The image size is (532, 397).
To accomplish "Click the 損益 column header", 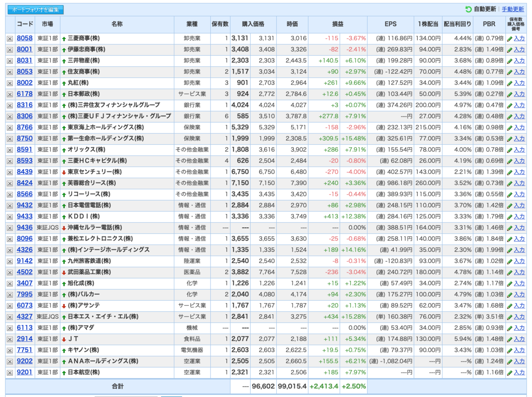I will [338, 24].
